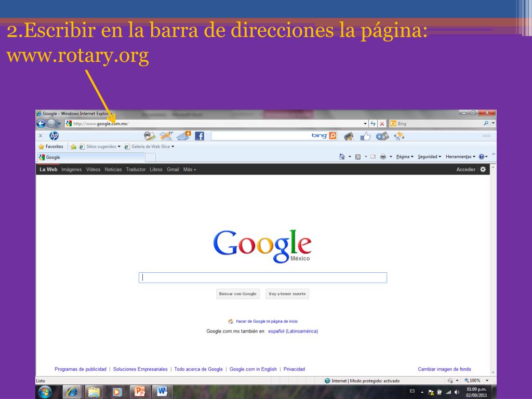The height and width of the screenshot is (399, 532).
Task: Click the thumbs-up icon in toolbar
Action: click(365, 137)
